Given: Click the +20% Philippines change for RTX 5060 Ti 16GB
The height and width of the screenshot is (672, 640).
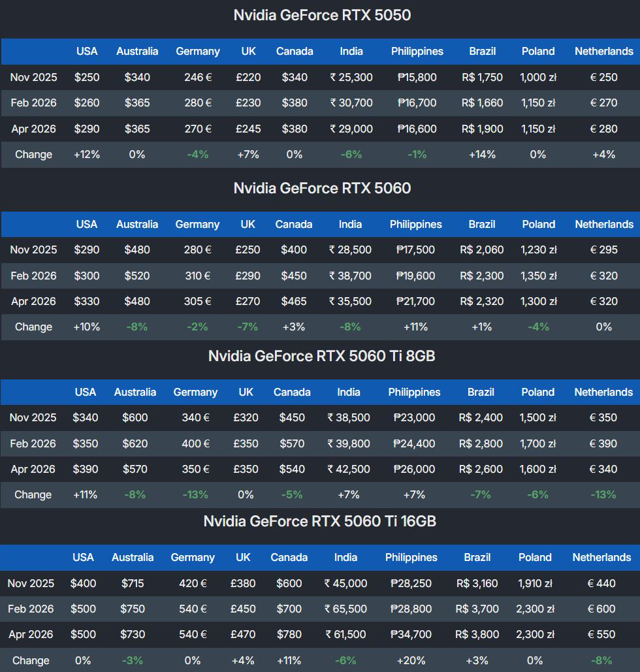Looking at the screenshot, I should pos(411,660).
